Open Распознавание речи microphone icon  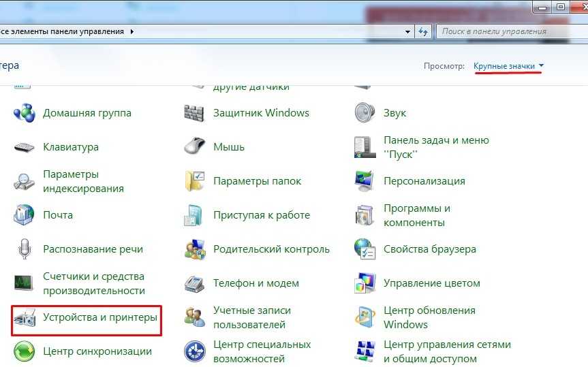25,249
